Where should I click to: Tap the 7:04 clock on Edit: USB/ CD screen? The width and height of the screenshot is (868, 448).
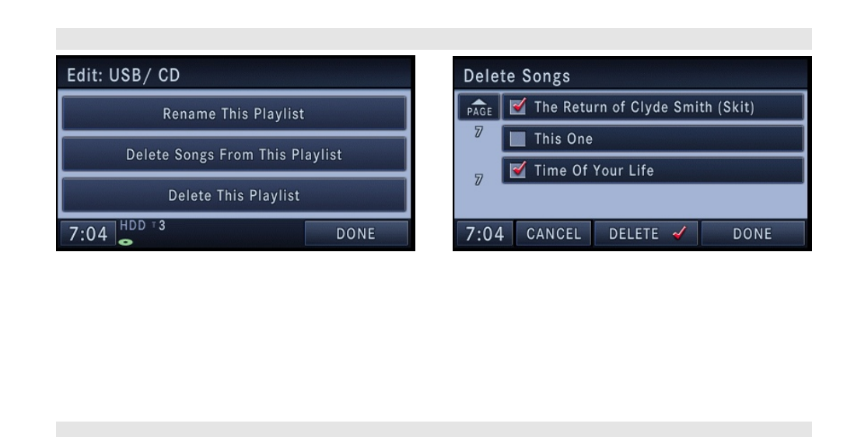point(88,233)
